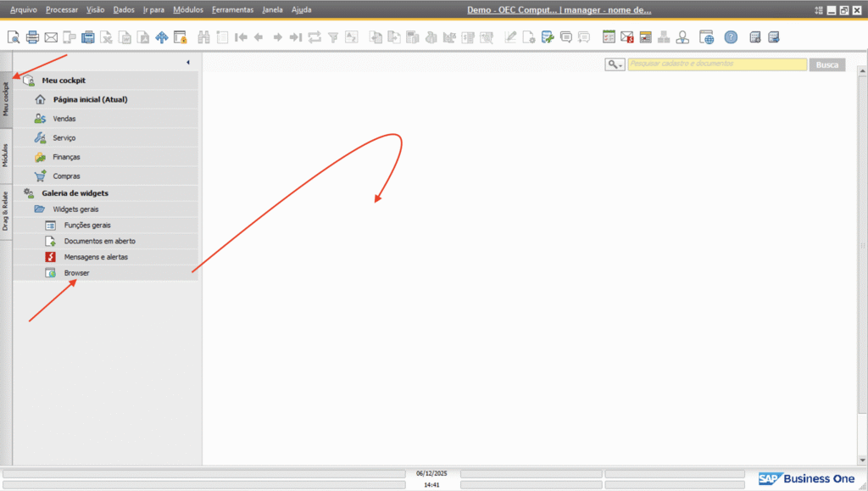Image resolution: width=868 pixels, height=491 pixels.
Task: Open the blue help question mark icon
Action: [731, 37]
